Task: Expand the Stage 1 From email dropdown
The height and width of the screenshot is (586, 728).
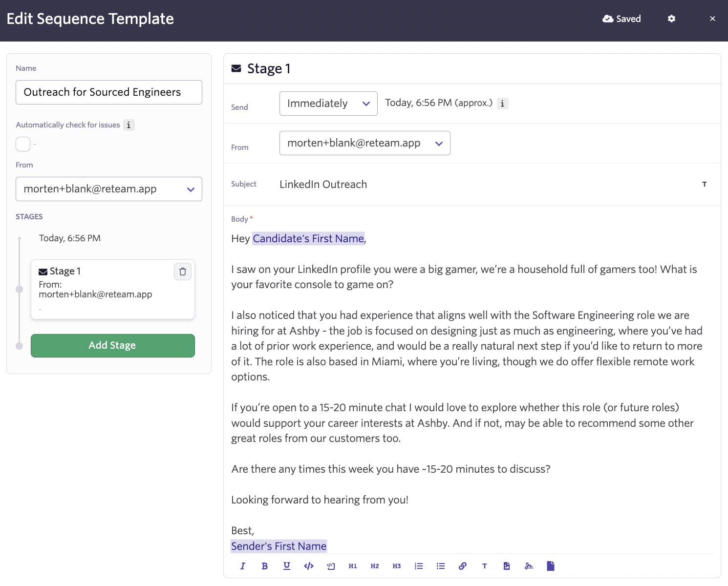Action: coord(364,143)
